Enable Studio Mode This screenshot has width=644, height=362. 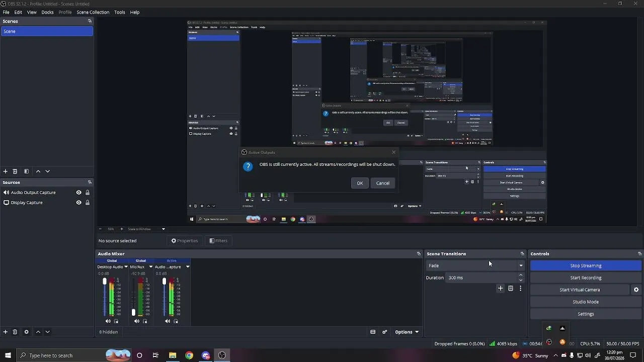click(x=586, y=302)
